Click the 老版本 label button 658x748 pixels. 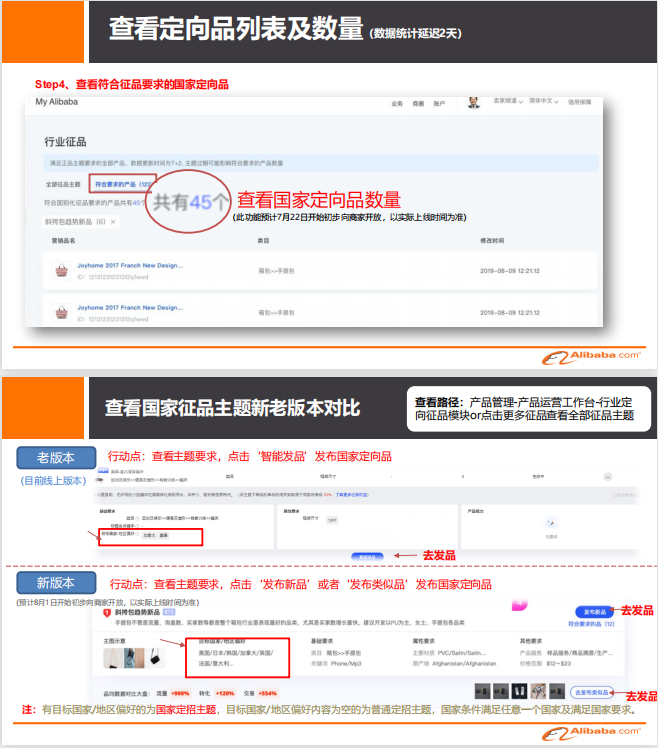[57, 458]
